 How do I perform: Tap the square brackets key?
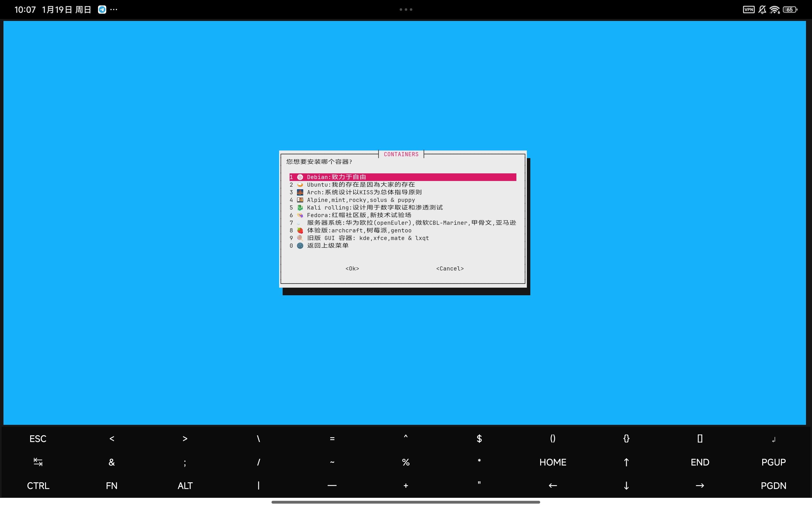(700, 439)
